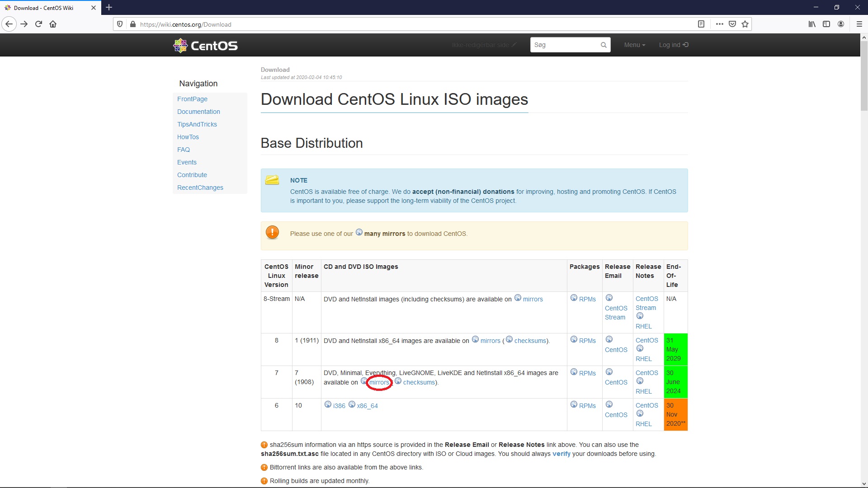Open CentOS Stream release email link
The image size is (868, 488).
616,313
